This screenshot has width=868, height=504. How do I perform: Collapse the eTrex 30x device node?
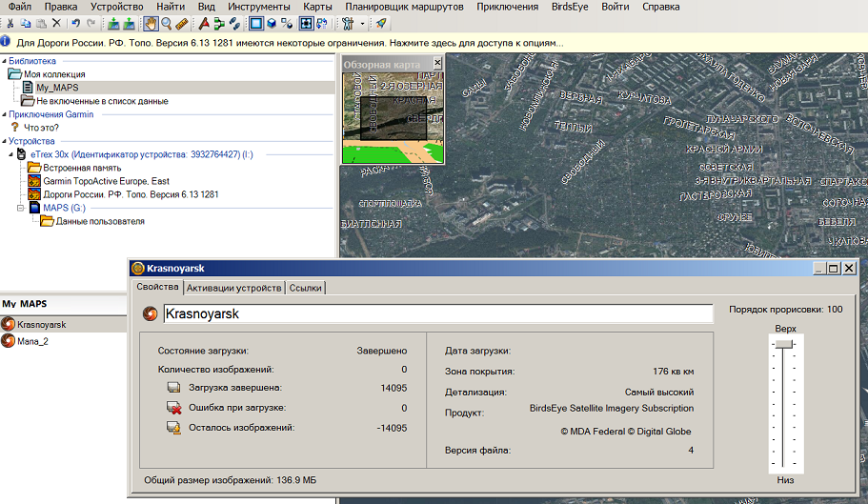point(10,154)
